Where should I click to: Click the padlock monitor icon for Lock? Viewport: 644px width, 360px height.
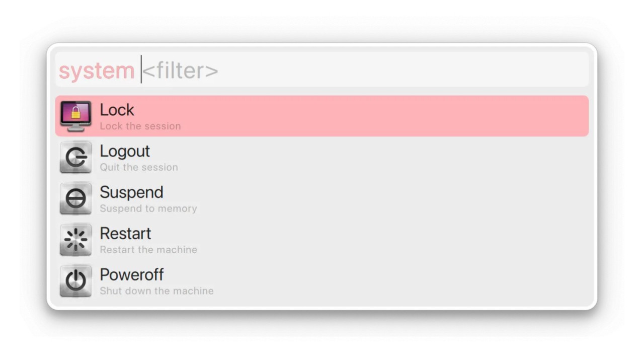coord(75,116)
